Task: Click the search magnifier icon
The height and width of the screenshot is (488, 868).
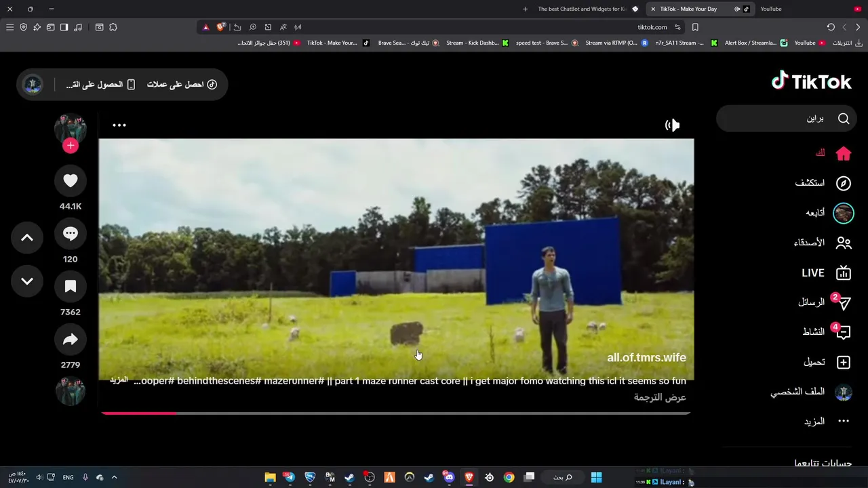Action: pyautogui.click(x=844, y=119)
